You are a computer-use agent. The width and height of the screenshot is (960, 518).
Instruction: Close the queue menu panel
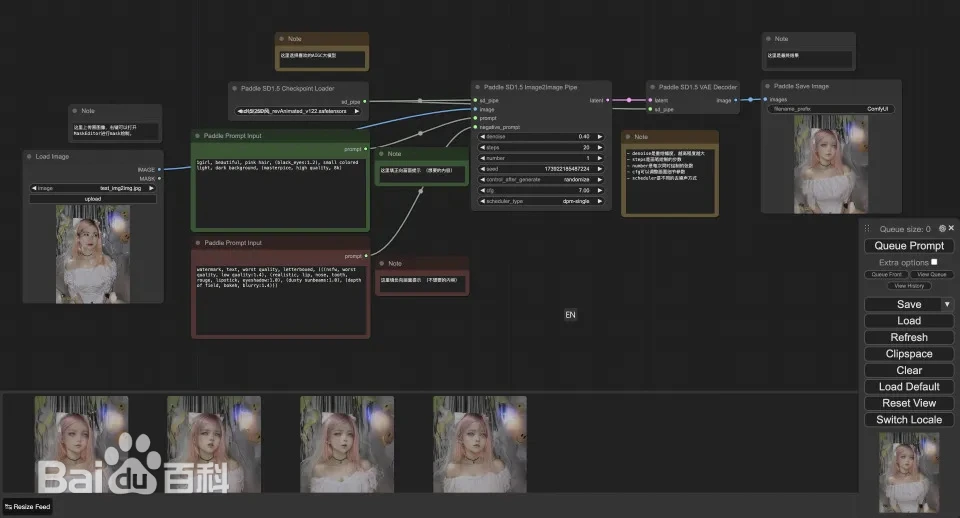[x=951, y=229]
